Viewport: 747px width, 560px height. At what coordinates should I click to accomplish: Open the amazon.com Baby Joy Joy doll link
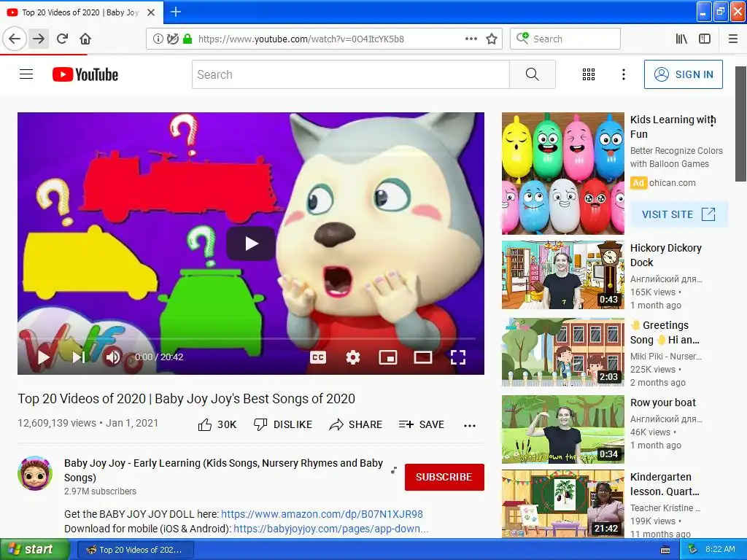[322, 514]
